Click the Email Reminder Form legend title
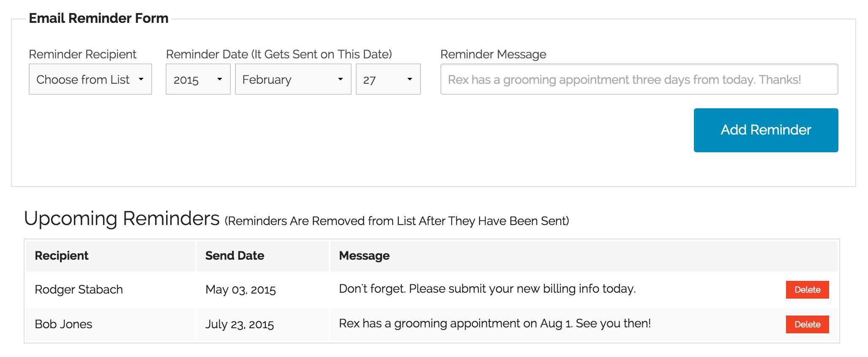The height and width of the screenshot is (357, 868). point(98,18)
